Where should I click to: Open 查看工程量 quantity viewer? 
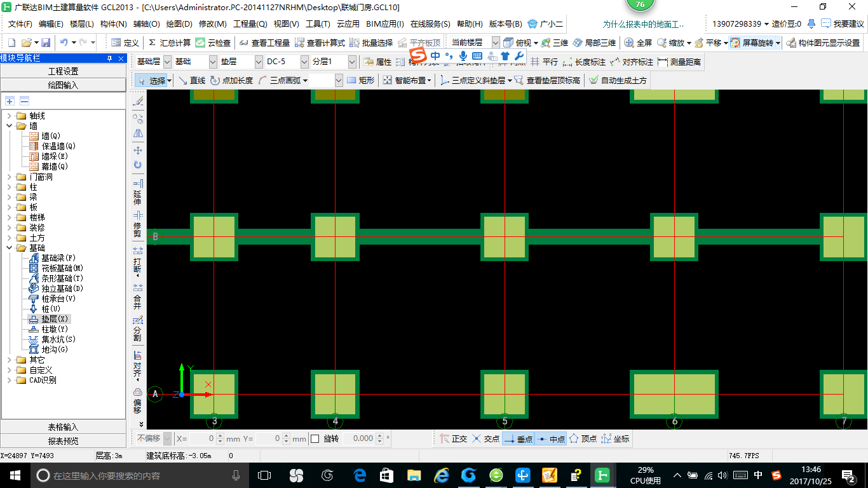[x=264, y=43]
